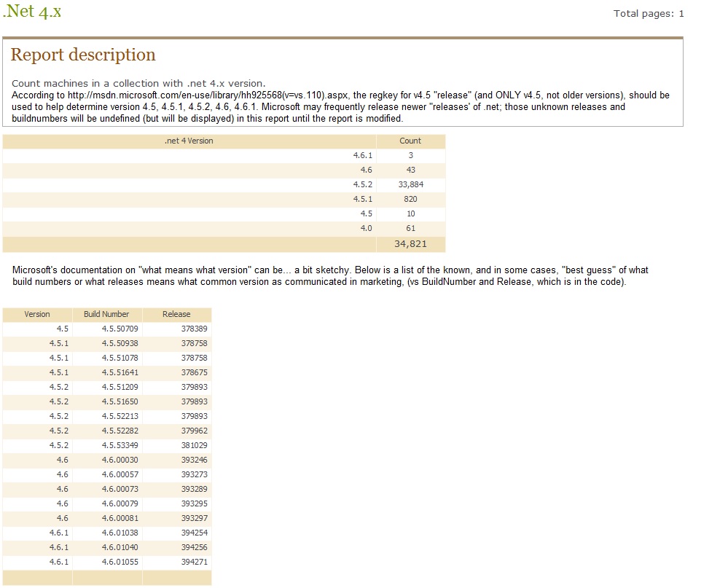Select build number 4.5.52282
This screenshot has width=728, height=588.
tap(120, 431)
